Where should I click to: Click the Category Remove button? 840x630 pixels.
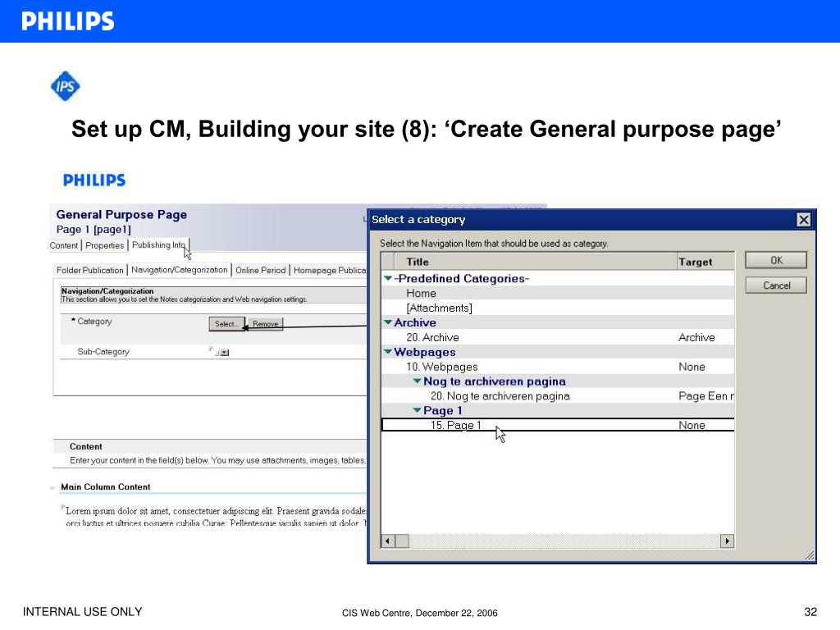pos(265,323)
